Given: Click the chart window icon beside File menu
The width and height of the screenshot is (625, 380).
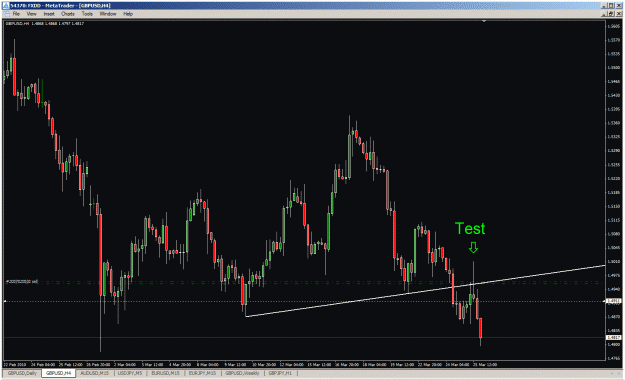Looking at the screenshot, I should [6, 14].
